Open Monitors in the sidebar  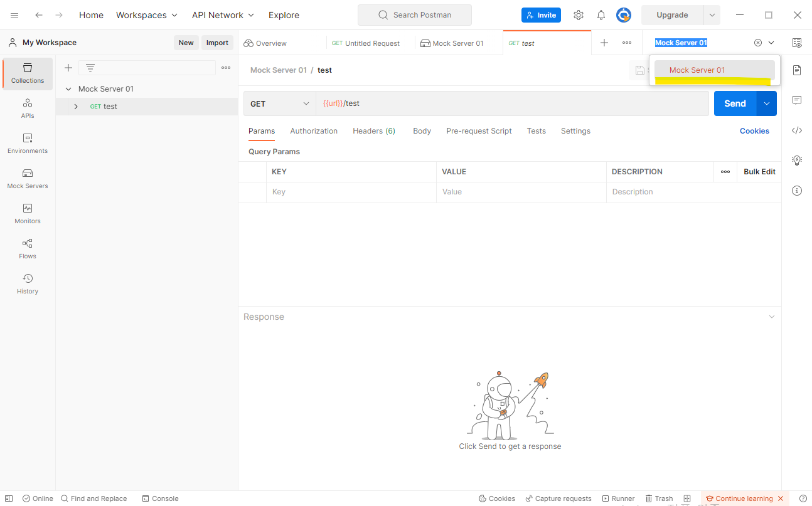coord(28,214)
